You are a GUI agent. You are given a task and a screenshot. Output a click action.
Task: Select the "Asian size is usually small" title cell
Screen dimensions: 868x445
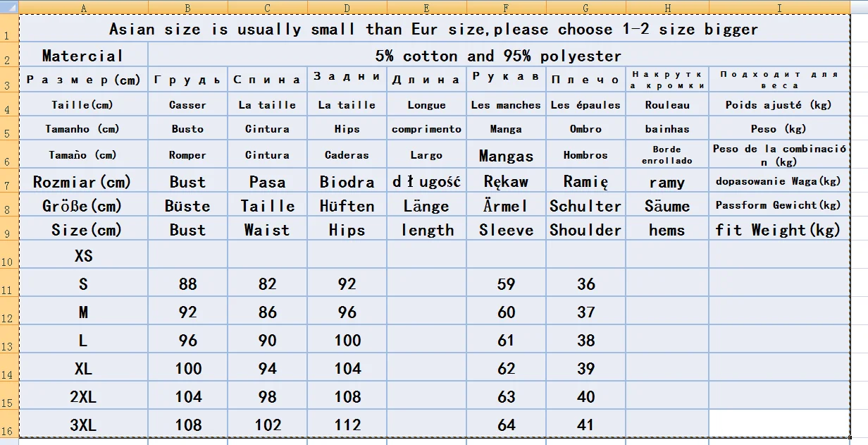[x=433, y=30]
